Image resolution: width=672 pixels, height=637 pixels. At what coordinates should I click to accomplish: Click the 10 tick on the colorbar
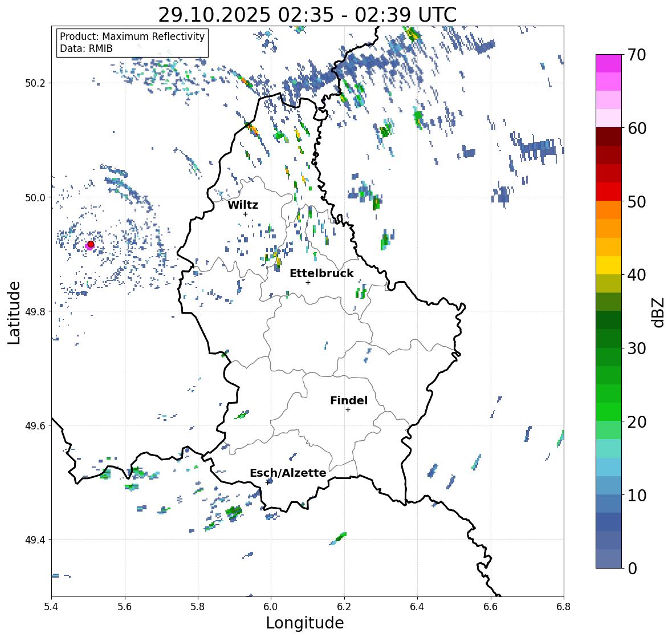(x=637, y=495)
